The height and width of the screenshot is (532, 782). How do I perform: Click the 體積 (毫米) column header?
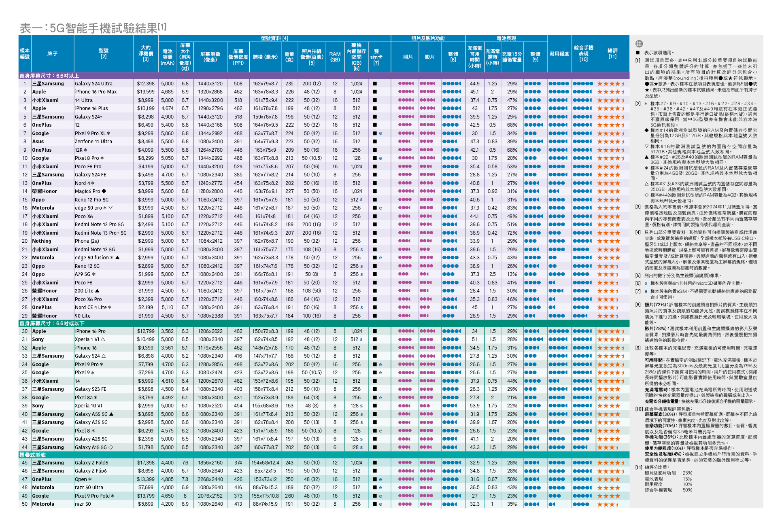(265, 57)
